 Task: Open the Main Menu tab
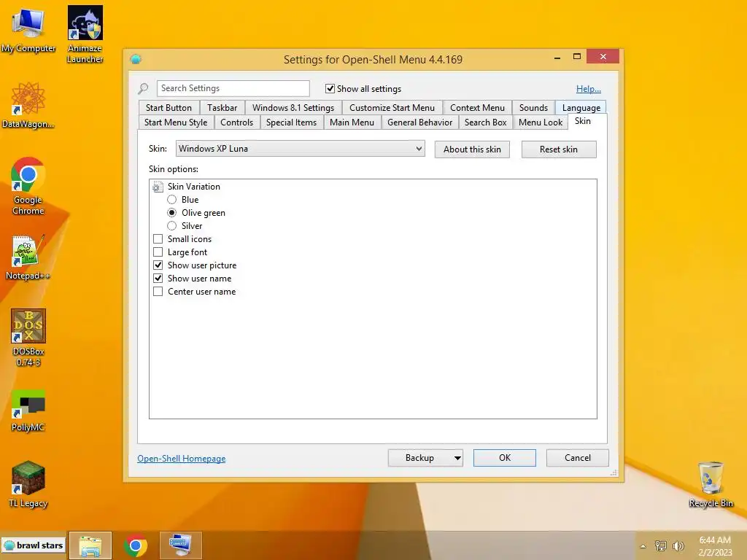pyautogui.click(x=352, y=122)
